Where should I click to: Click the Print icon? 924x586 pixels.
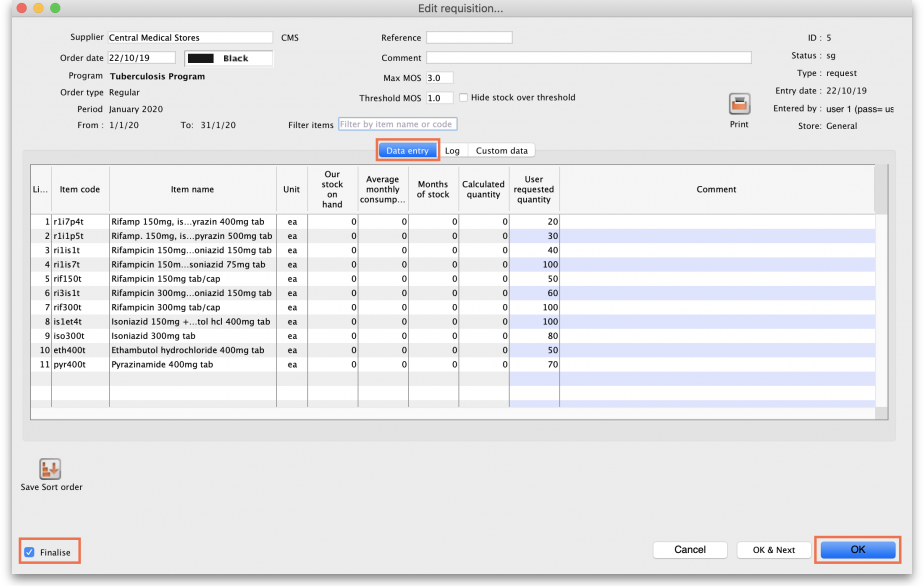[x=739, y=105]
